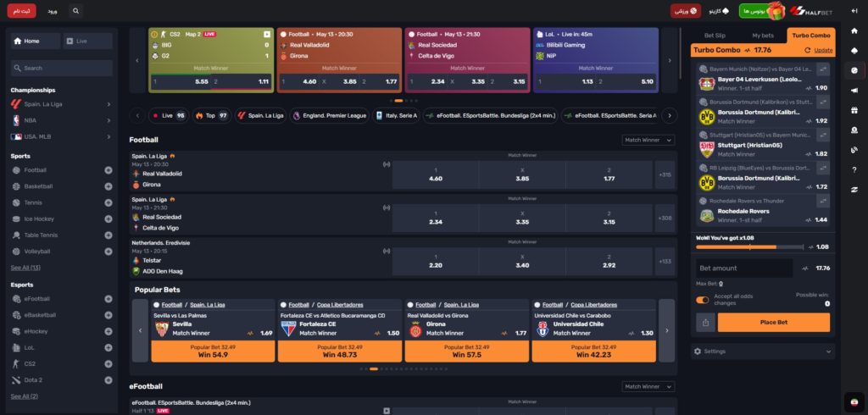
Task: Open Football Match Winner dropdown
Action: click(x=648, y=140)
